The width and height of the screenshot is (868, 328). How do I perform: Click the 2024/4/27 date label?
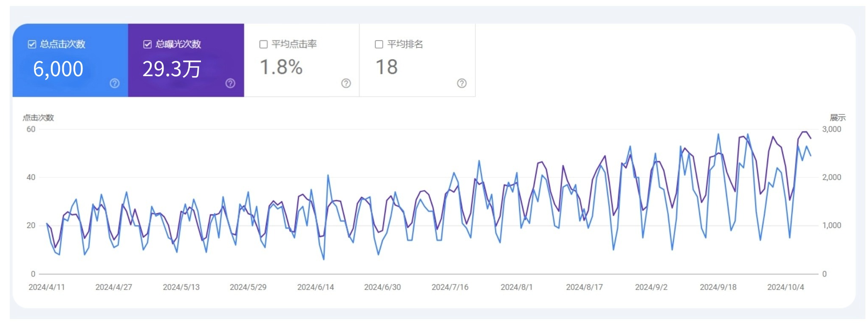[114, 287]
